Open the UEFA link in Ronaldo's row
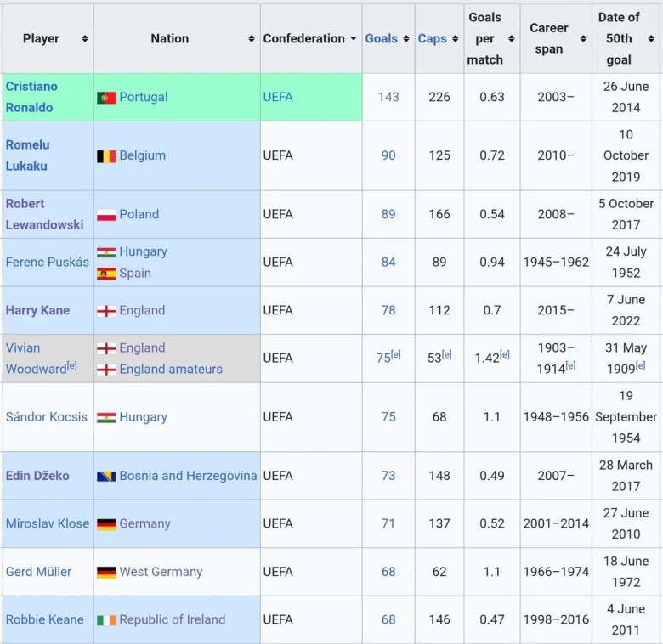 [x=278, y=97]
